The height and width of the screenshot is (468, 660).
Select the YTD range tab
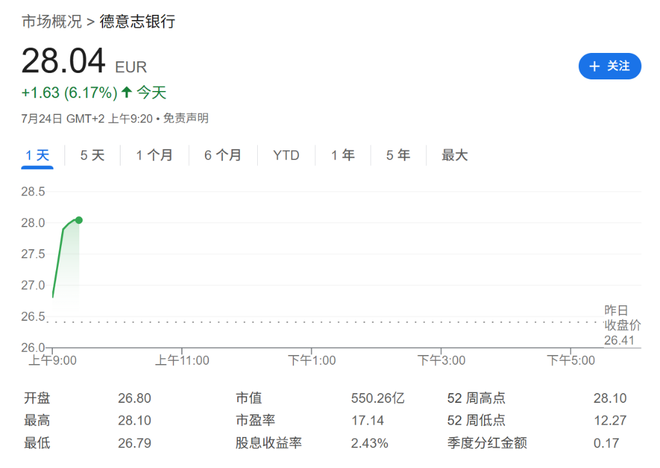click(x=286, y=155)
